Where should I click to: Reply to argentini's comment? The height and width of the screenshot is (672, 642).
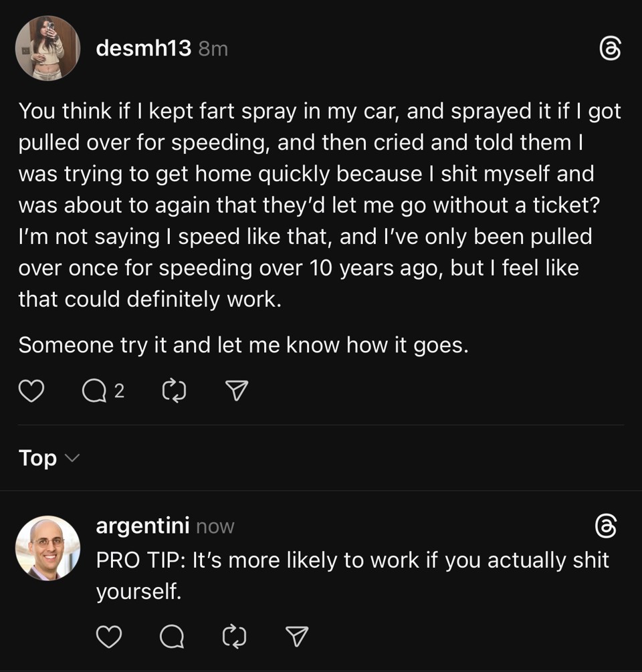click(x=172, y=636)
